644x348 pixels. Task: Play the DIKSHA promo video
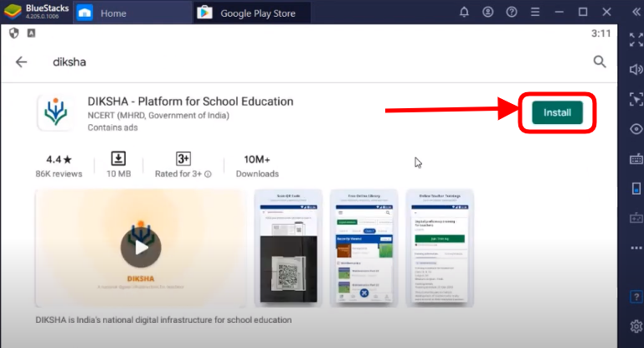coord(141,247)
